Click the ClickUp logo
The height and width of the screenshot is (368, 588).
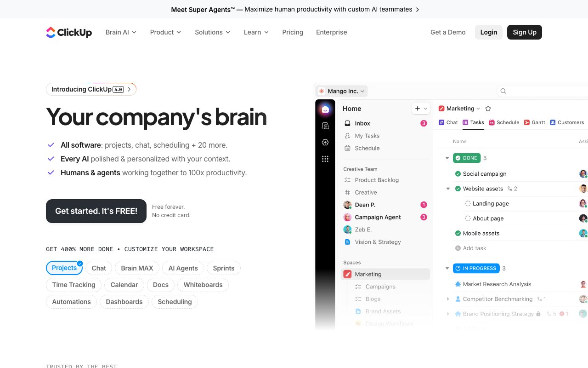pyautogui.click(x=69, y=32)
